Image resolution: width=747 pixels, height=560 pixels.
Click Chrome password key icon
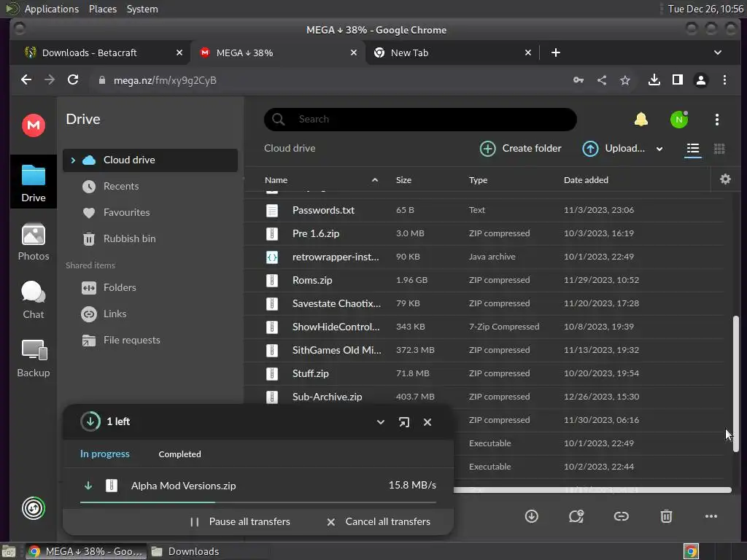click(578, 80)
